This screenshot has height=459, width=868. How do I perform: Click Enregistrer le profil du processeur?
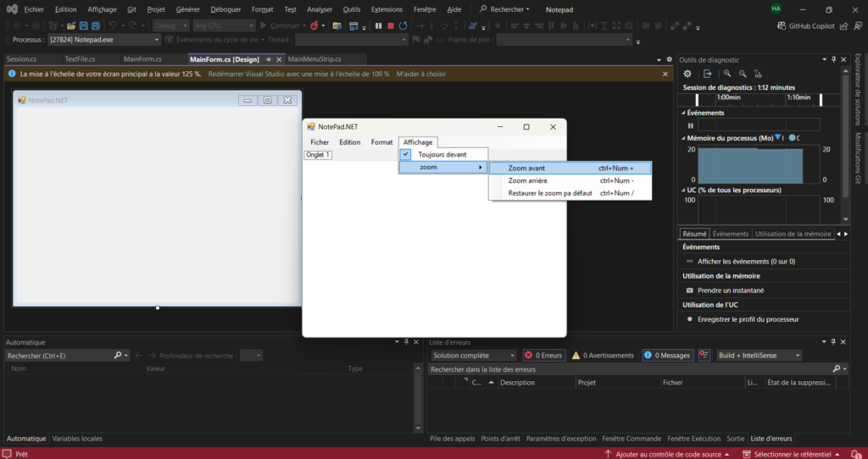point(748,319)
